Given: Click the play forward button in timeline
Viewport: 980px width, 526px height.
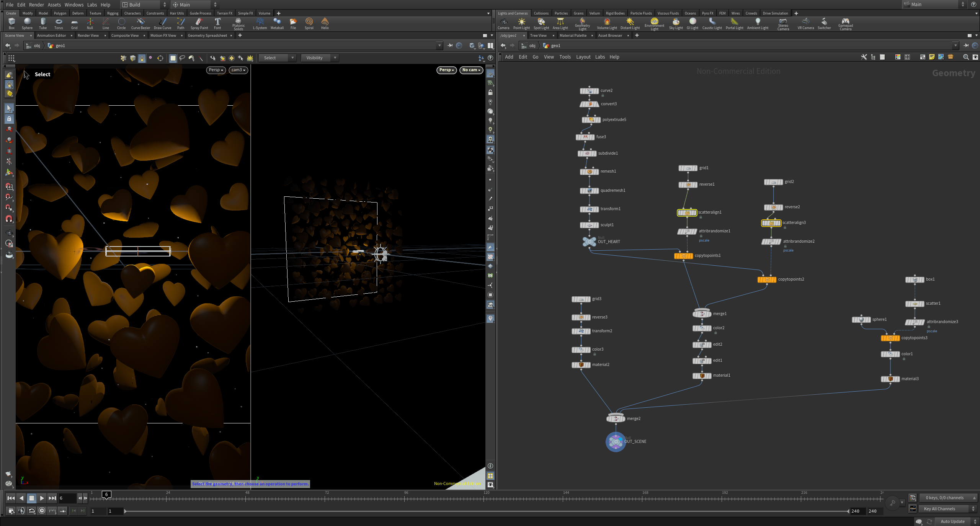Looking at the screenshot, I should 42,498.
